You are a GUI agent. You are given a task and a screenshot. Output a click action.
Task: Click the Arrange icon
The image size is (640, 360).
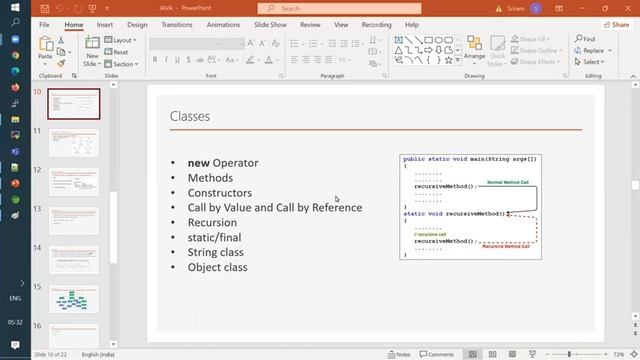tap(474, 42)
